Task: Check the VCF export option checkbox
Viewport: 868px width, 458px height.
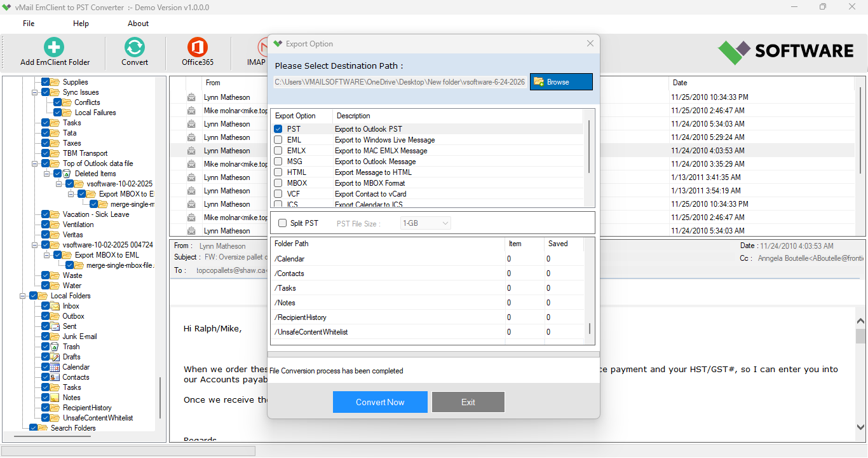Action: pyautogui.click(x=278, y=194)
